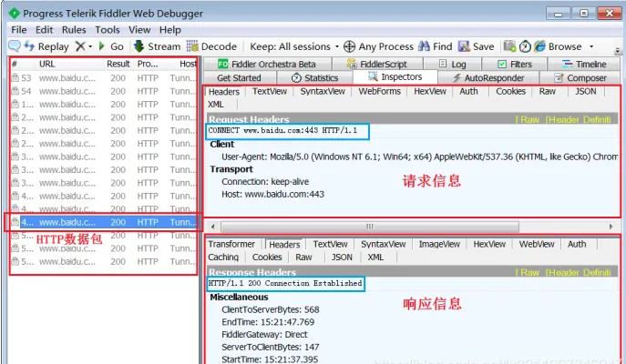
Task: Click the Any Process target icon
Action: [349, 46]
